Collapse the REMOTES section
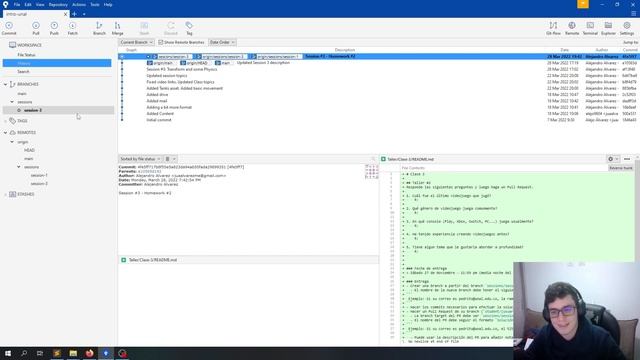The image size is (640, 360). 6,133
